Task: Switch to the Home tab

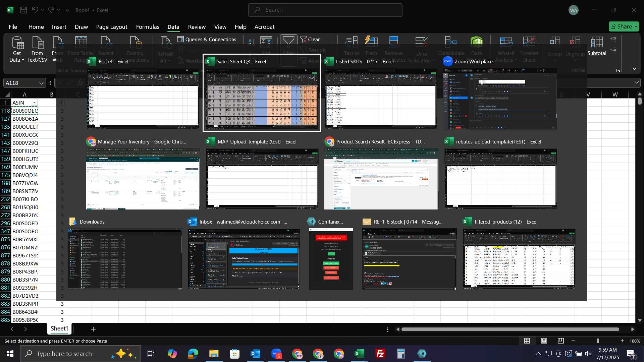Action: coord(36,27)
